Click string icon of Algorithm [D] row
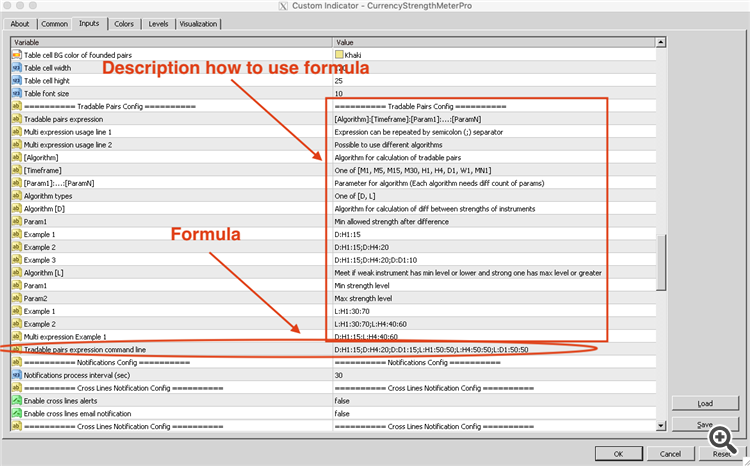The image size is (750, 466). pyautogui.click(x=16, y=209)
